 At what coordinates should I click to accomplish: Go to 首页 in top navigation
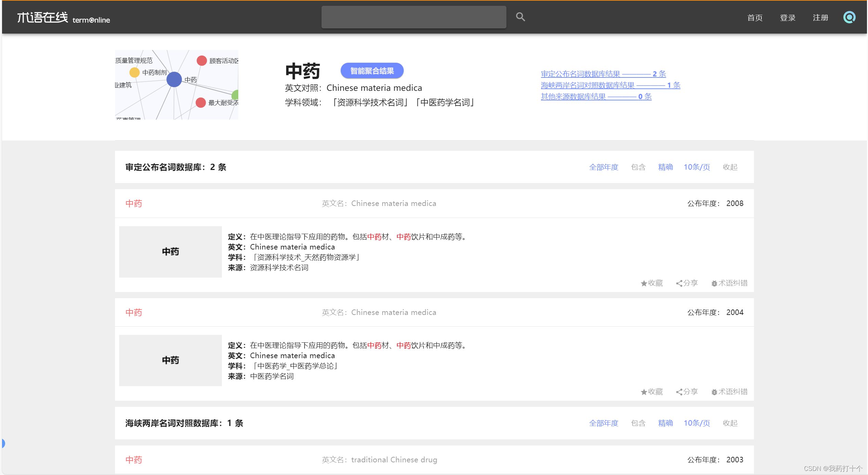(755, 18)
